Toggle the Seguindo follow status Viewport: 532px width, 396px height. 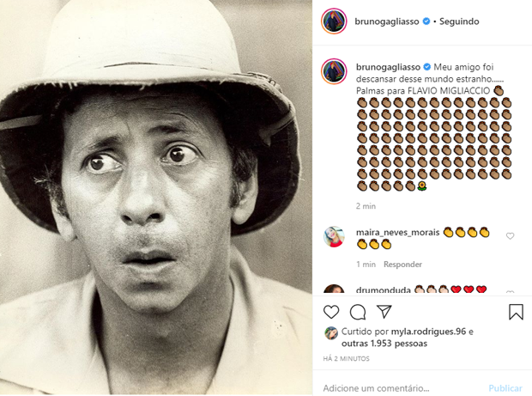[458, 21]
